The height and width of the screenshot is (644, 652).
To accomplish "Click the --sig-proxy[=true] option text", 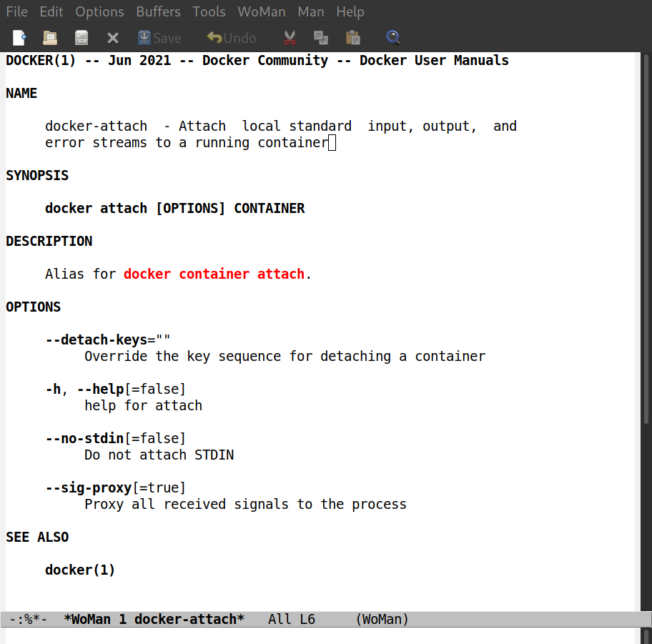I will [115, 487].
